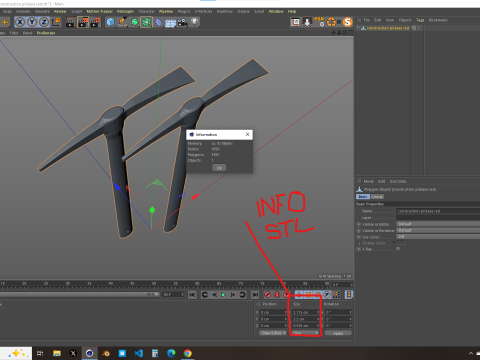Viewport: 480px width, 360px height.
Task: Open the MoGraph menu
Action: 125,11
